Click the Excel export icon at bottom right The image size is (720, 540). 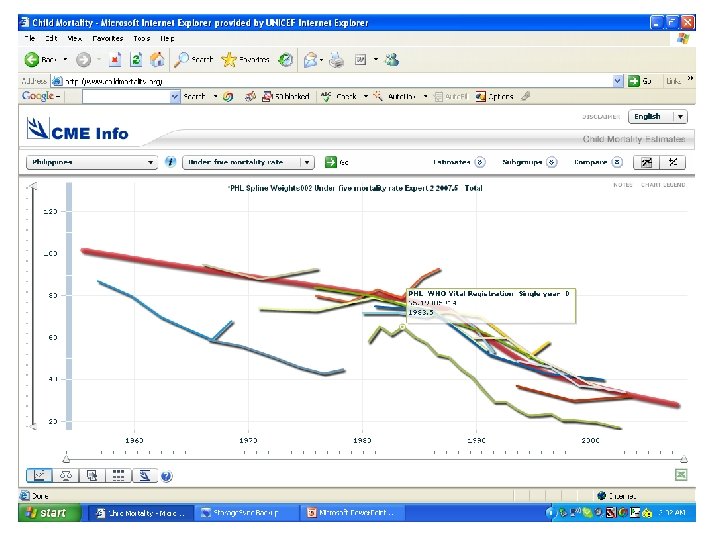681,475
